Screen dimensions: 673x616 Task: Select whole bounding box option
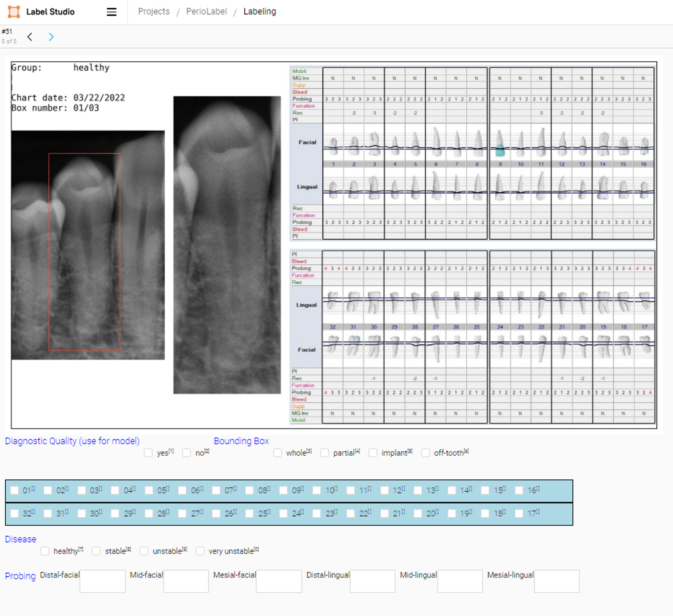277,453
